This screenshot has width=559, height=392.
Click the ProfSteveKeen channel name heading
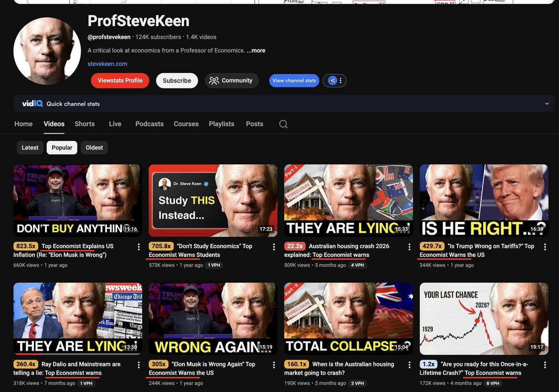pos(138,21)
